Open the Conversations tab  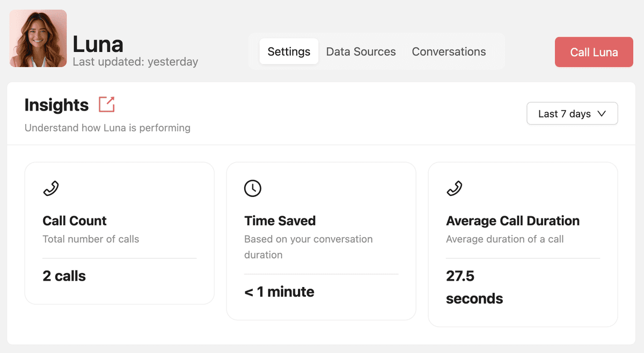pos(449,52)
